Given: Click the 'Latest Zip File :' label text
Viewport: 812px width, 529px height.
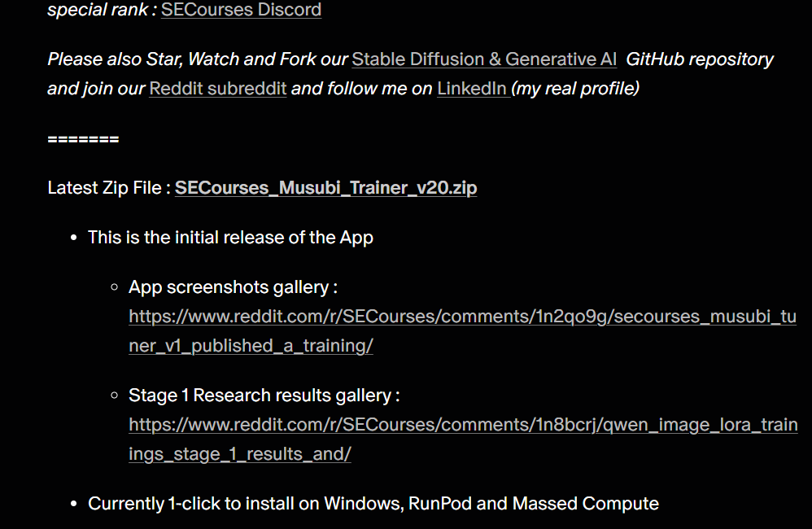Looking at the screenshot, I should click(109, 188).
